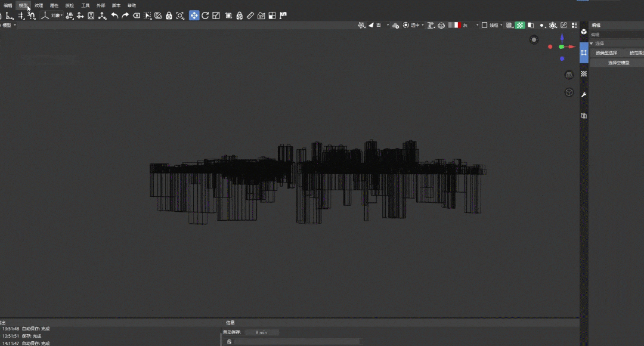Screen dimensions: 644x346
Task: Select the move tool in toolbar
Action: point(194,16)
